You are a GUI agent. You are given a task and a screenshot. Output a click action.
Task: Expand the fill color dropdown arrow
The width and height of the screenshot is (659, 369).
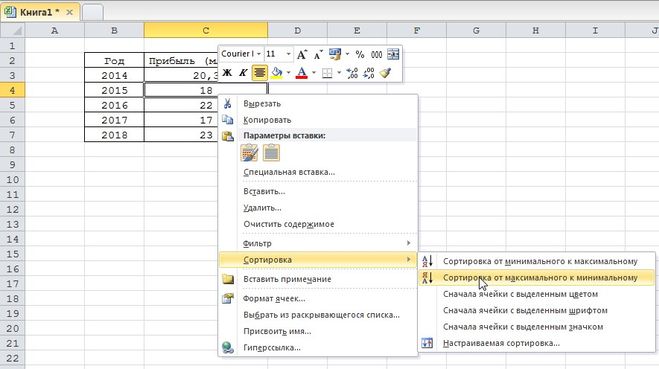pyautogui.click(x=288, y=73)
